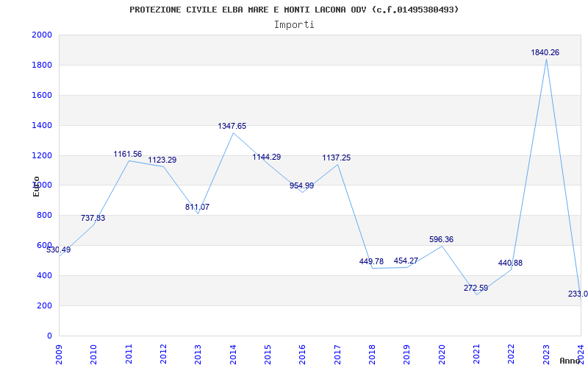Select the y-axis value 800

(44, 215)
